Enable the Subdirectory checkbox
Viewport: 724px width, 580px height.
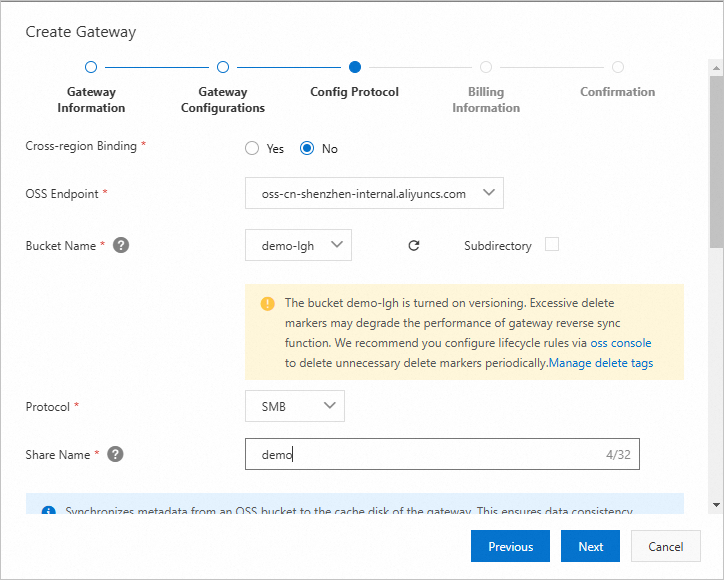[x=551, y=244]
